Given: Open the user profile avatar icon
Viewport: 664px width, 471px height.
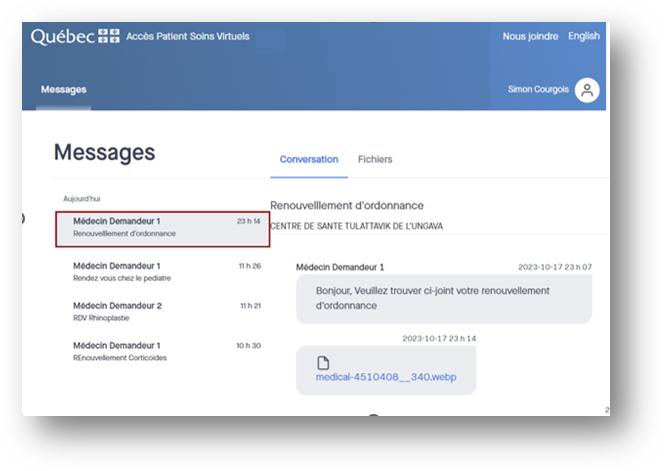Looking at the screenshot, I should coord(587,90).
